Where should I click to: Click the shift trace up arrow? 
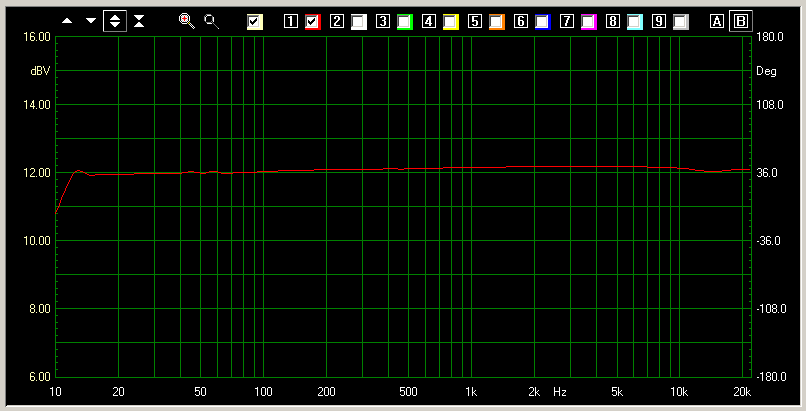(67, 20)
